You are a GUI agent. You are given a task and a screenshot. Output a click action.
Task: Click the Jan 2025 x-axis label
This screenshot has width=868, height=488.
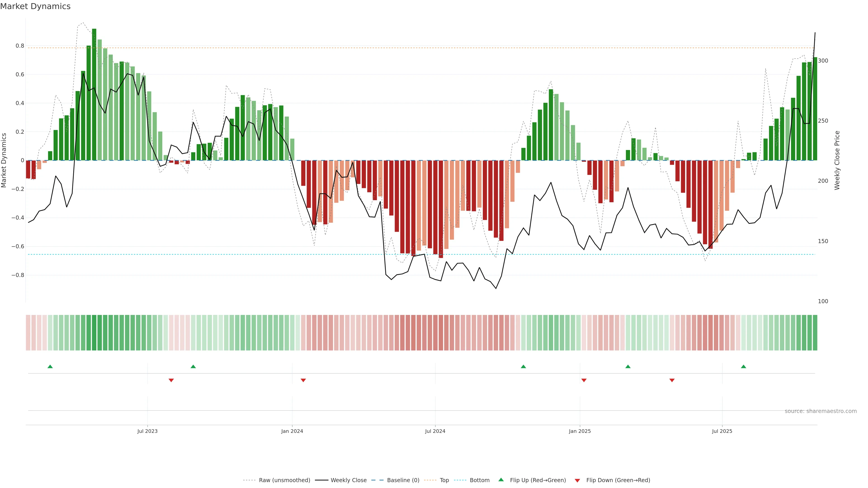pos(580,431)
